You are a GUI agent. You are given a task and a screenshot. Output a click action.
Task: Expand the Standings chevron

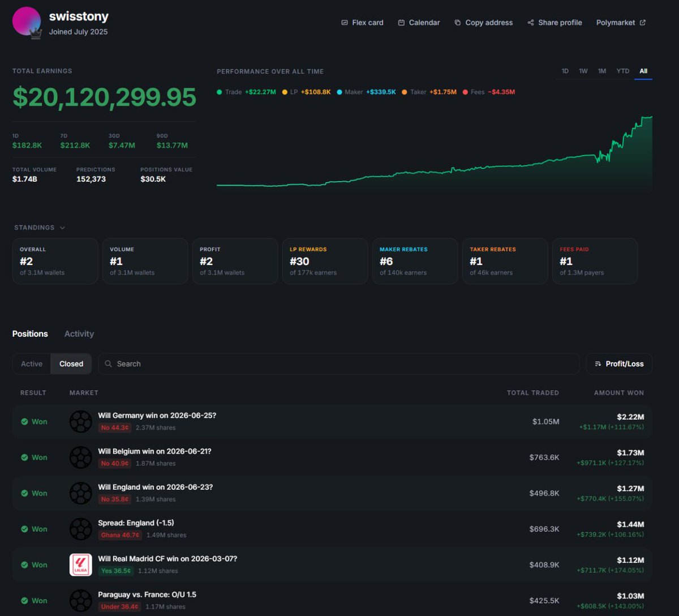point(62,228)
